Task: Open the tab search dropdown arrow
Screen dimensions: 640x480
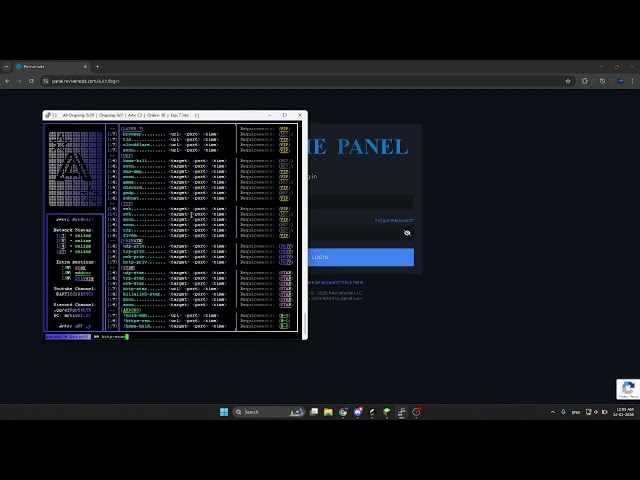Action: [7, 67]
